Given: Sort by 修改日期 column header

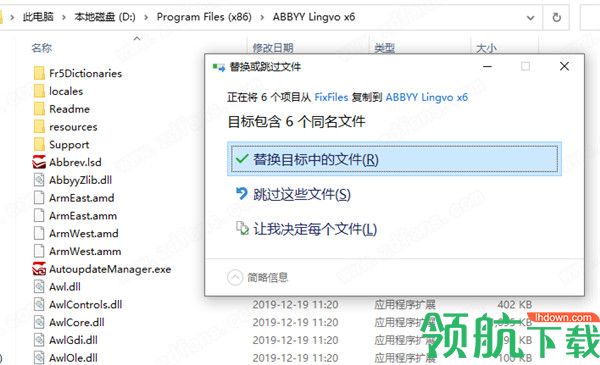Looking at the screenshot, I should click(273, 48).
